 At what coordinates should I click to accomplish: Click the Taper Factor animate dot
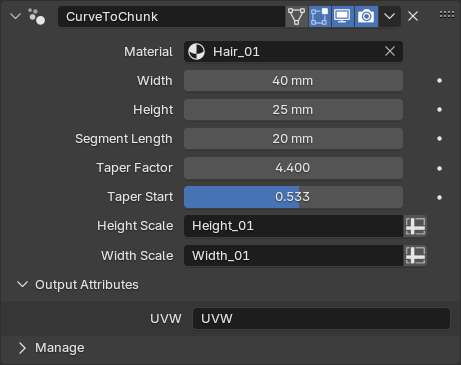(x=439, y=169)
